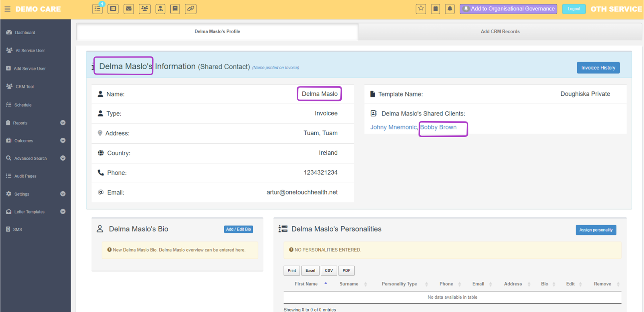This screenshot has height=312, width=644.
Task: Export personalities table as CSV
Action: point(329,271)
